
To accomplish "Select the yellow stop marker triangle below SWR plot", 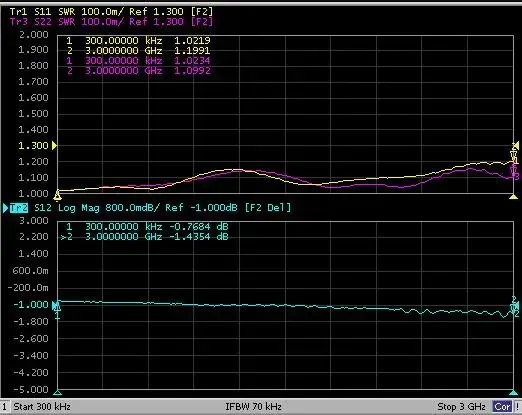I will (513, 197).
